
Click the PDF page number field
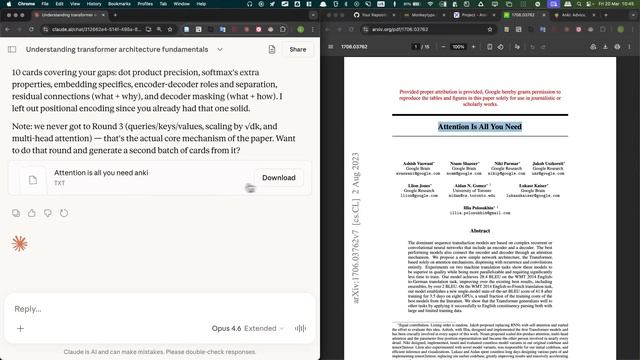[x=416, y=47]
